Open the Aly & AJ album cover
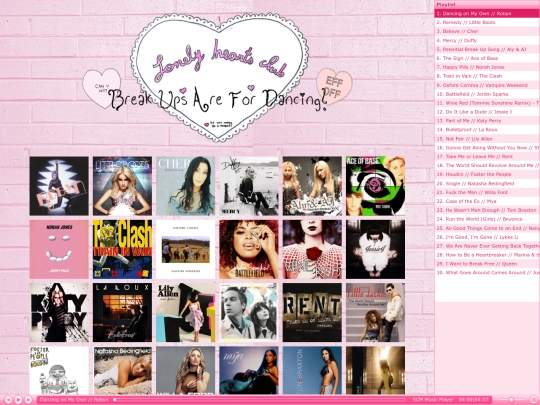The height and width of the screenshot is (405, 540). tap(312, 186)
